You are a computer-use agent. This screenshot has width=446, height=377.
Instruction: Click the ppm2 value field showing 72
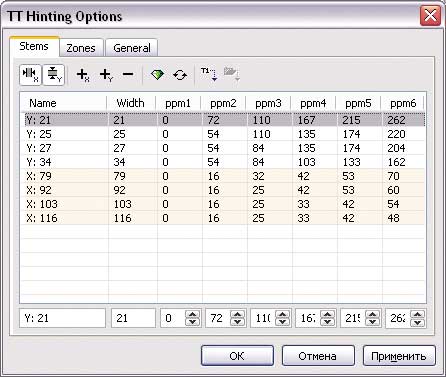218,318
